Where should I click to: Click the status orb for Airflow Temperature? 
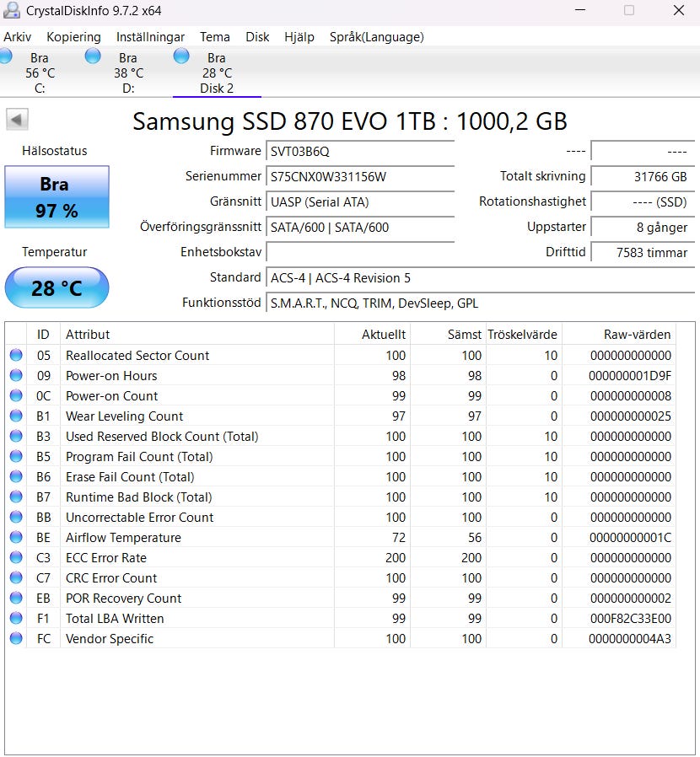tap(16, 537)
